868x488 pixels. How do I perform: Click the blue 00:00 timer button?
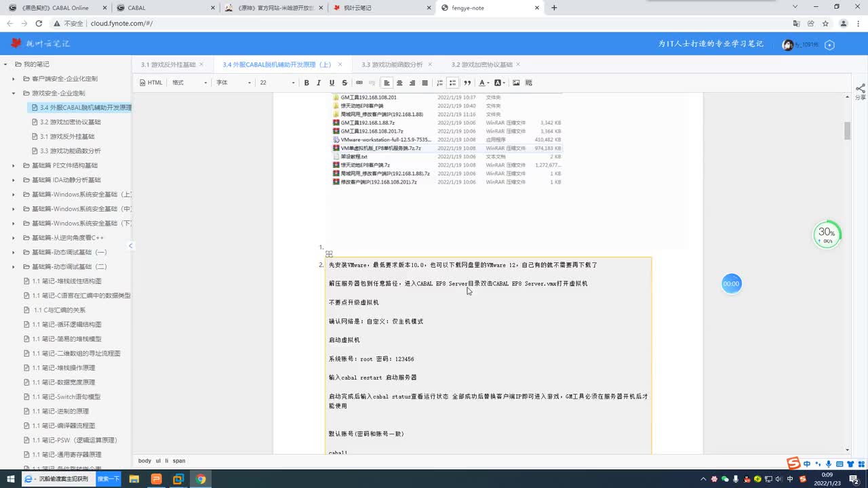(x=731, y=283)
